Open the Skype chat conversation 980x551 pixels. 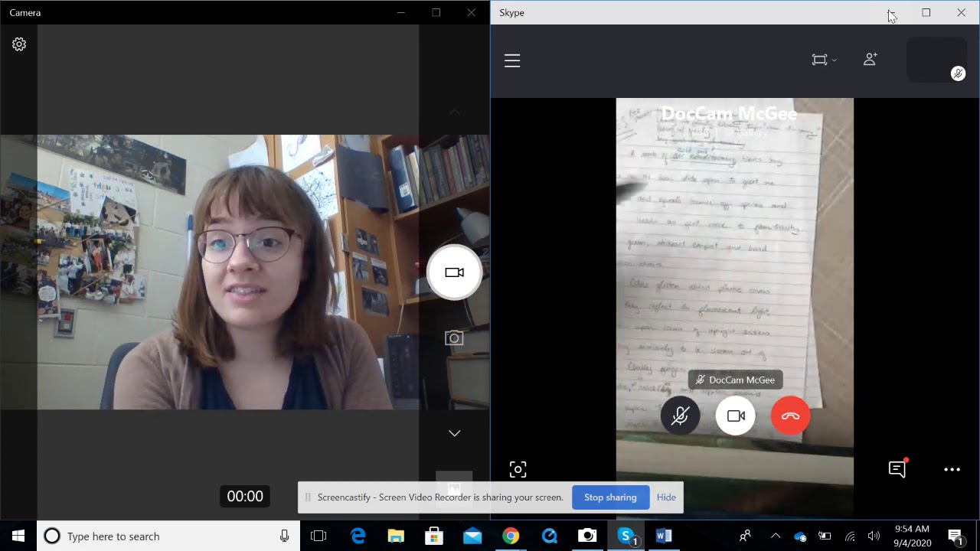click(x=897, y=469)
